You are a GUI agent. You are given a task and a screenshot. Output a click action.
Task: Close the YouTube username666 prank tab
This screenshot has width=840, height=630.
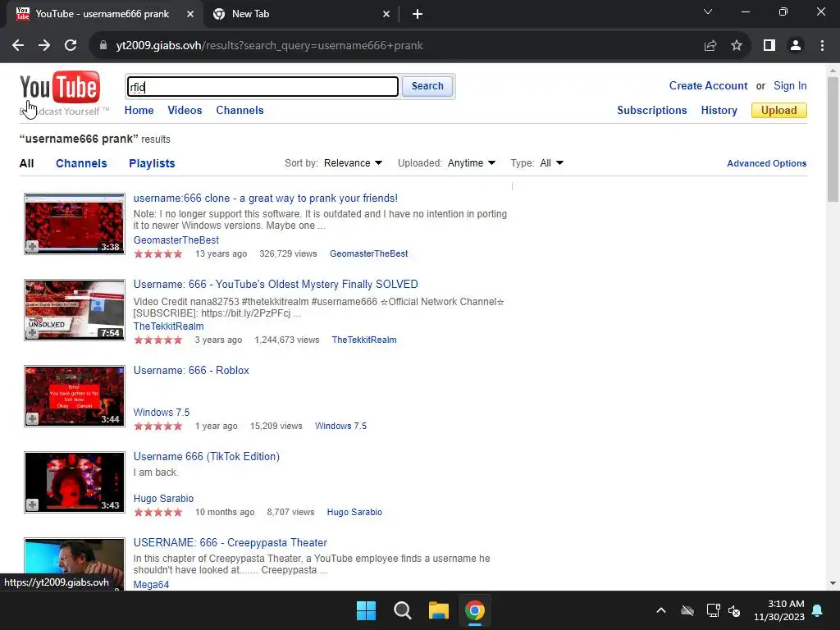pyautogui.click(x=190, y=15)
